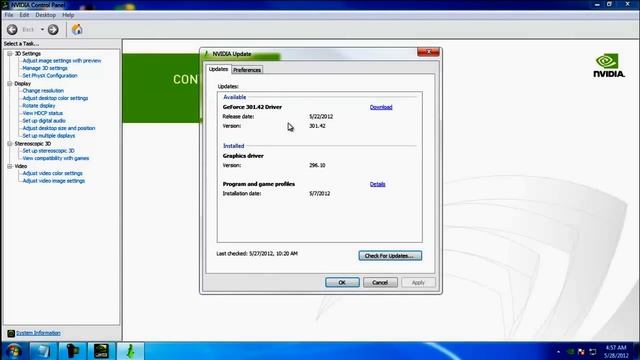Collapse the Stereoscopic 3D tree node

[10, 143]
